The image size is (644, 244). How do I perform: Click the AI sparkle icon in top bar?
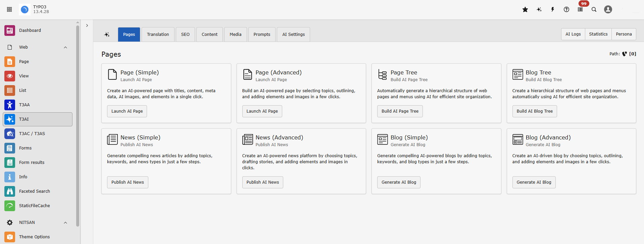click(539, 9)
